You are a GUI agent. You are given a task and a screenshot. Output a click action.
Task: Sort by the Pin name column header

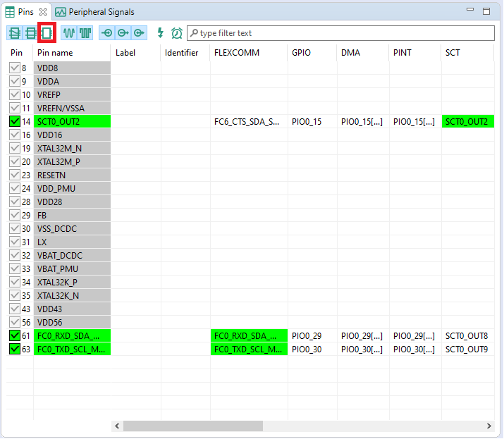coord(55,53)
